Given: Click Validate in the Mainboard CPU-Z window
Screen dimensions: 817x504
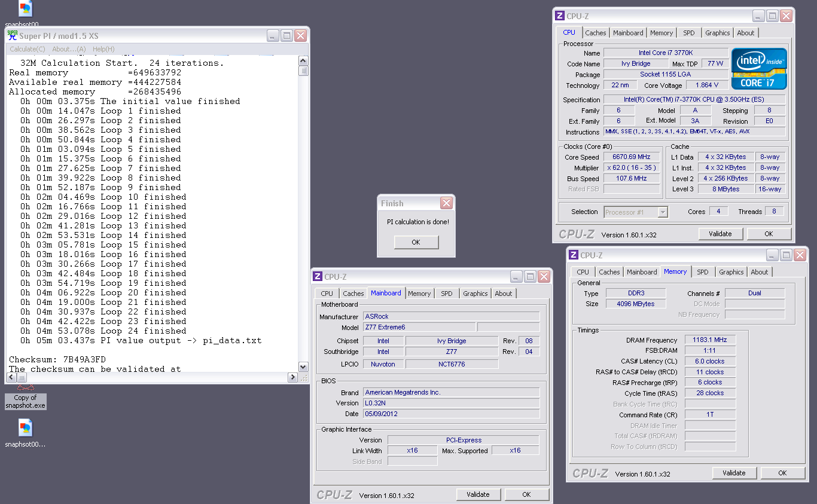Looking at the screenshot, I should pos(478,494).
